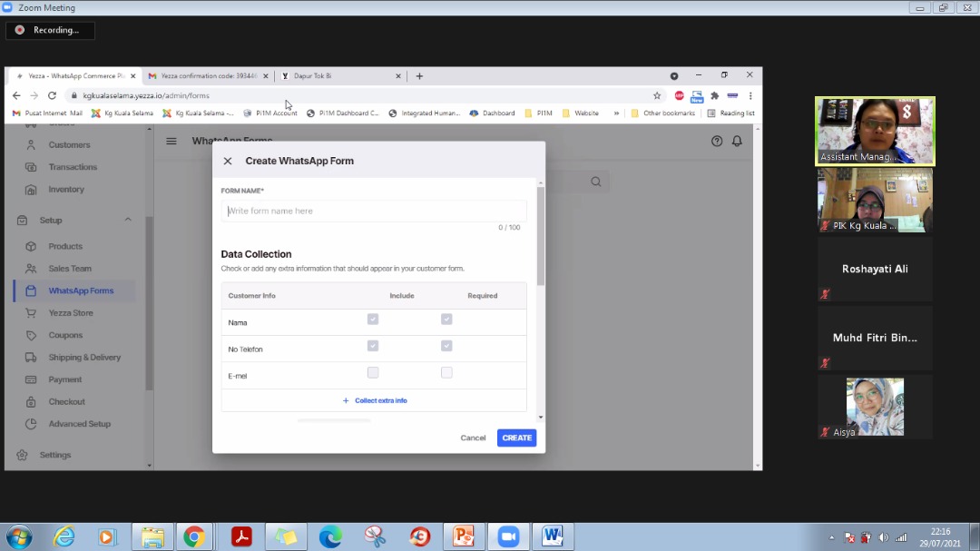Screen dimensions: 980x551
Task: Click the dialog vertical scrollbar
Action: point(541,236)
